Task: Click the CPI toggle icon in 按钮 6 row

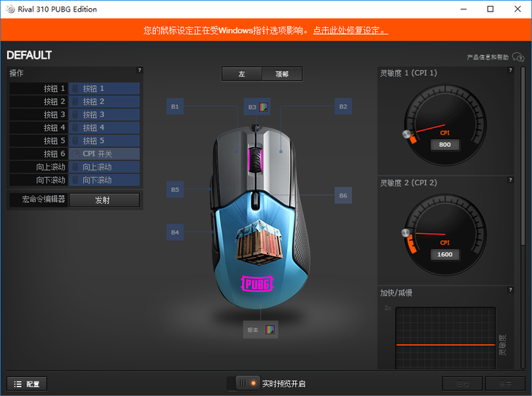Action: click(76, 154)
